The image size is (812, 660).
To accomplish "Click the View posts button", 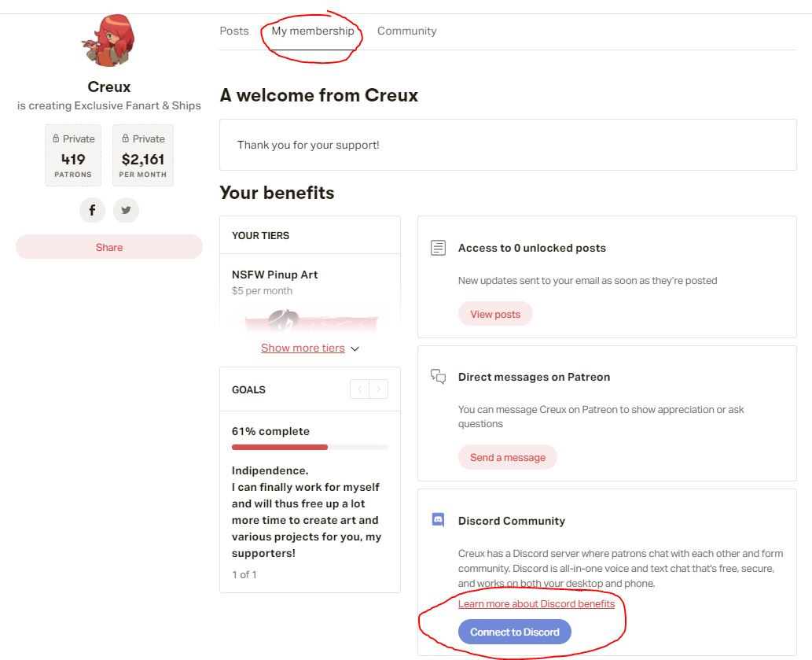I will (495, 314).
